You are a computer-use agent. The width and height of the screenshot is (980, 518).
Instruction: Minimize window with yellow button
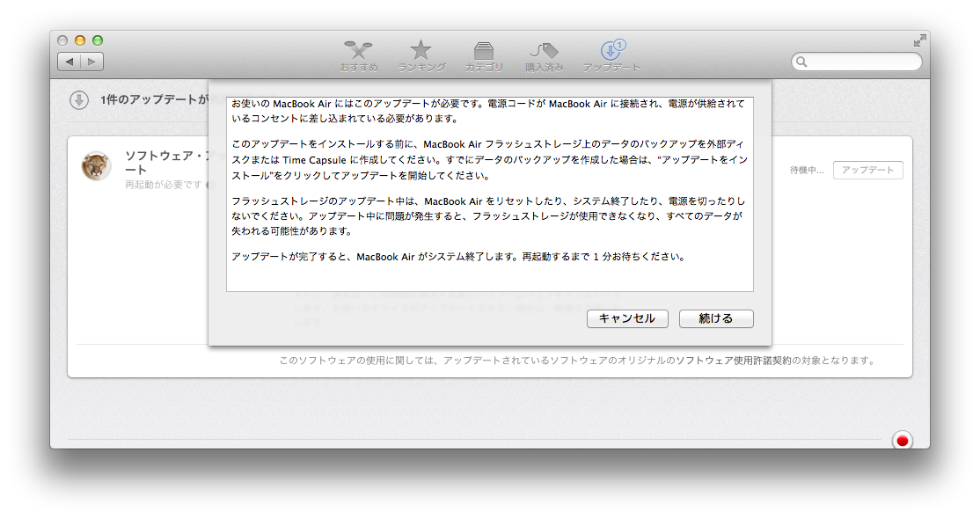80,40
